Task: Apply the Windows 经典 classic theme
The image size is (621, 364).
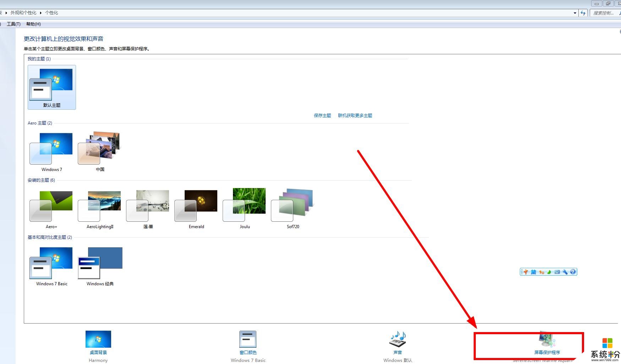Action: point(100,266)
